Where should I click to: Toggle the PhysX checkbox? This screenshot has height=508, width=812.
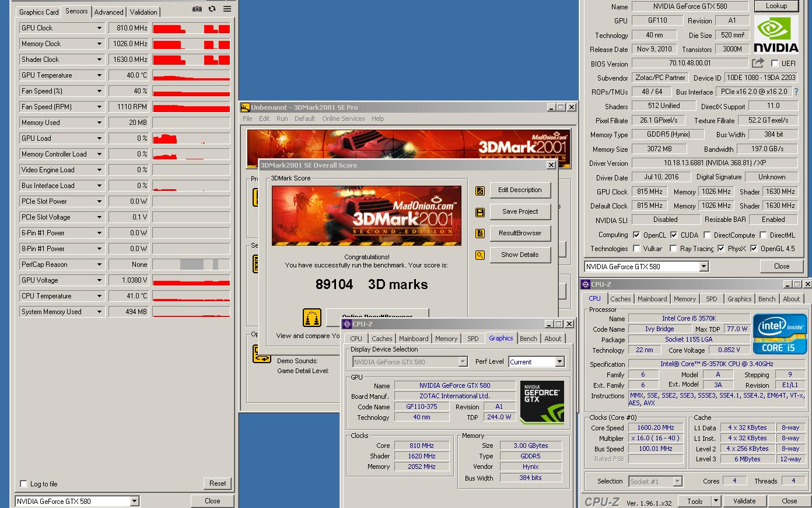721,248
